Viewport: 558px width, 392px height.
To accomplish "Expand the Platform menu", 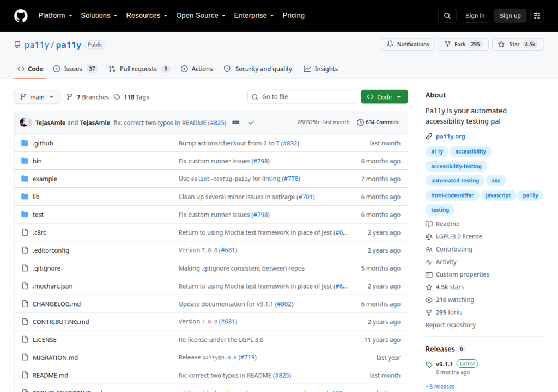I will coord(55,16).
